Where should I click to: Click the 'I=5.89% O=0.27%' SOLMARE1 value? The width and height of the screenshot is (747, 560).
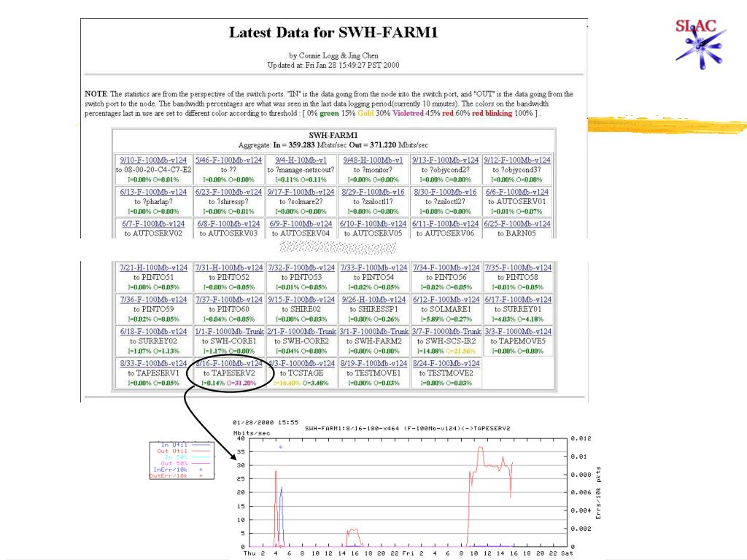[446, 319]
